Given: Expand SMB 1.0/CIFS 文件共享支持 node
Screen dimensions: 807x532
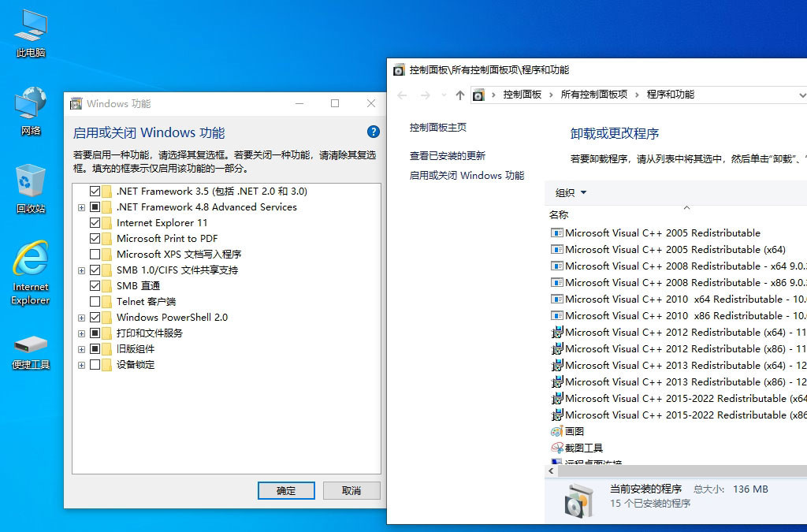Looking at the screenshot, I should [81, 270].
